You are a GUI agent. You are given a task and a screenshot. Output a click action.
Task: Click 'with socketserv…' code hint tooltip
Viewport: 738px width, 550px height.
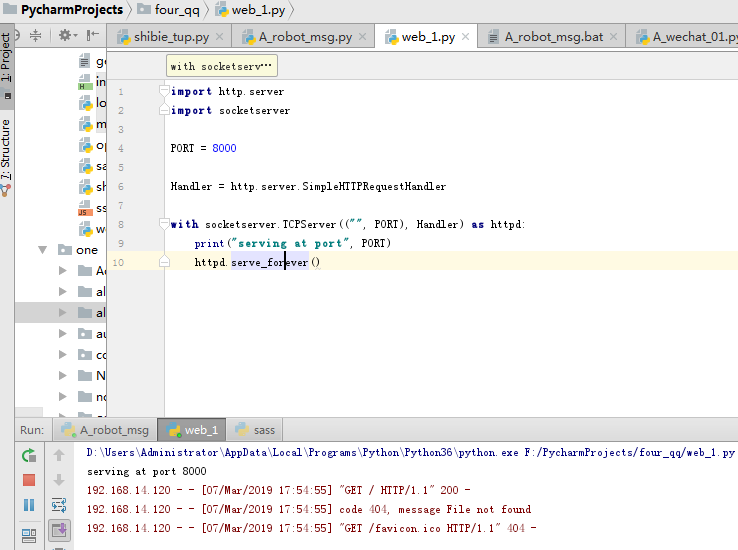[x=221, y=66]
